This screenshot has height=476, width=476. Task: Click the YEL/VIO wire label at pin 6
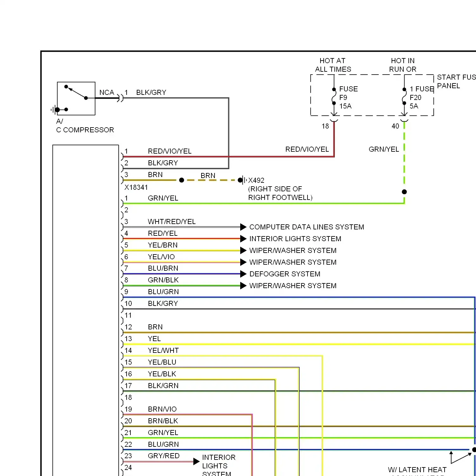[x=161, y=257]
